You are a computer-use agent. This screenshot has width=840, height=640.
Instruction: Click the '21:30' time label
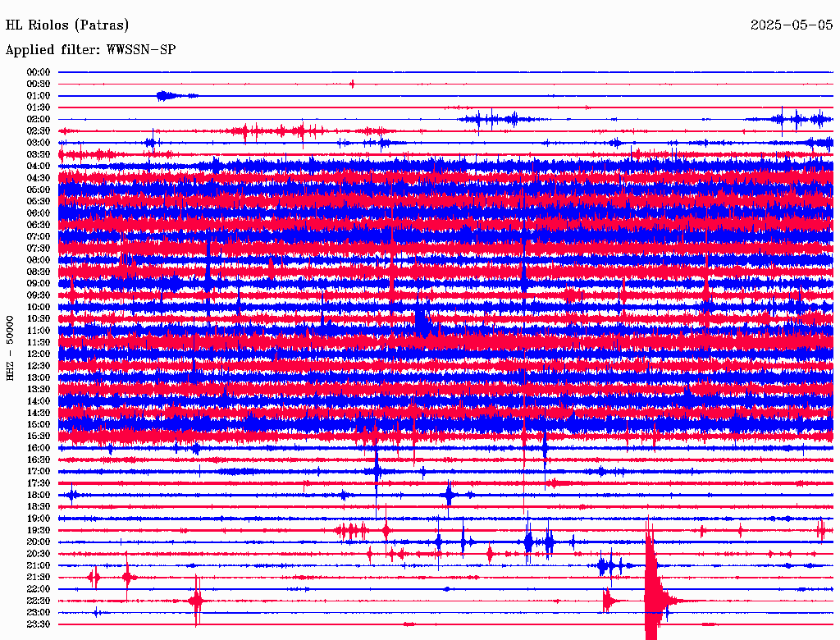click(x=39, y=578)
